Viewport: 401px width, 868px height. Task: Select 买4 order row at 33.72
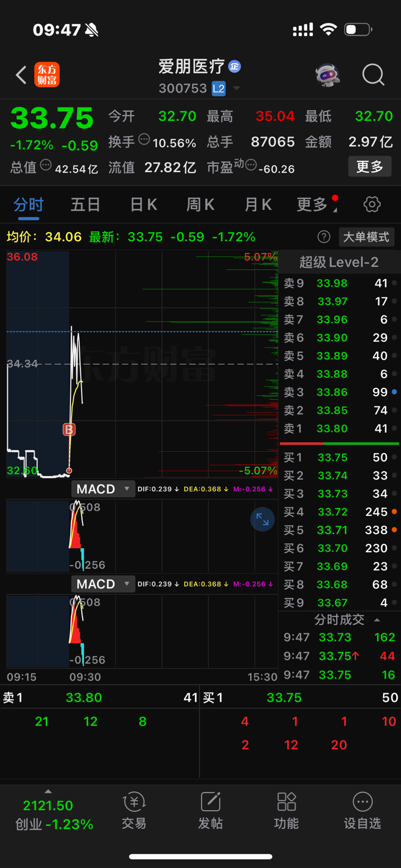pos(339,512)
